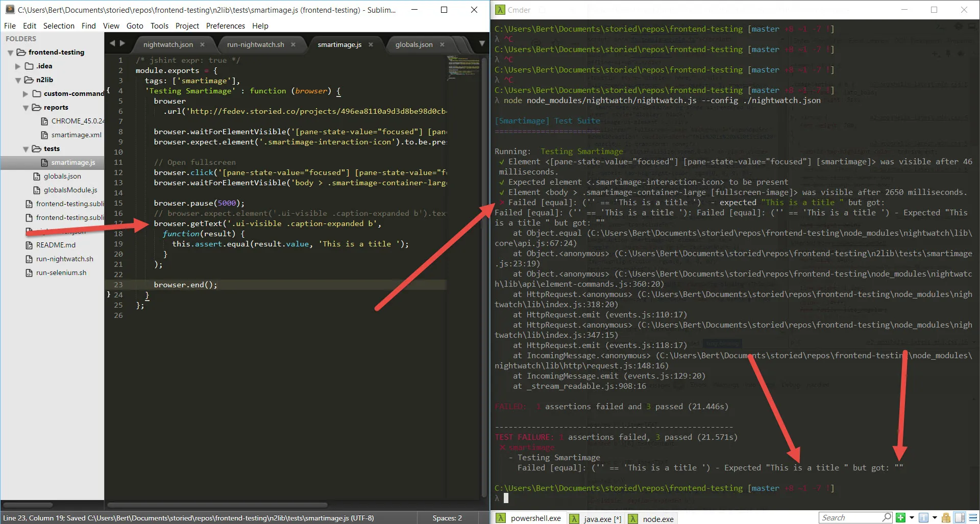Open README.md from the sidebar
This screenshot has height=524, width=980.
56,245
